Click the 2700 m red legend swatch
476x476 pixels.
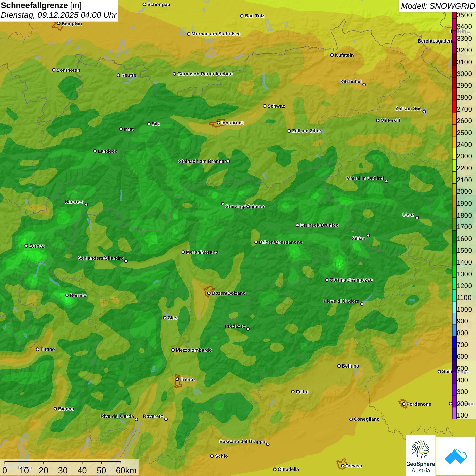click(454, 107)
